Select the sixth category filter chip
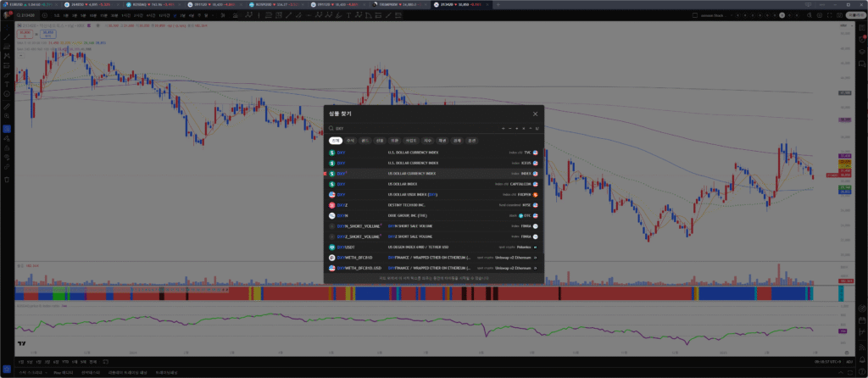The image size is (868, 378). 411,141
